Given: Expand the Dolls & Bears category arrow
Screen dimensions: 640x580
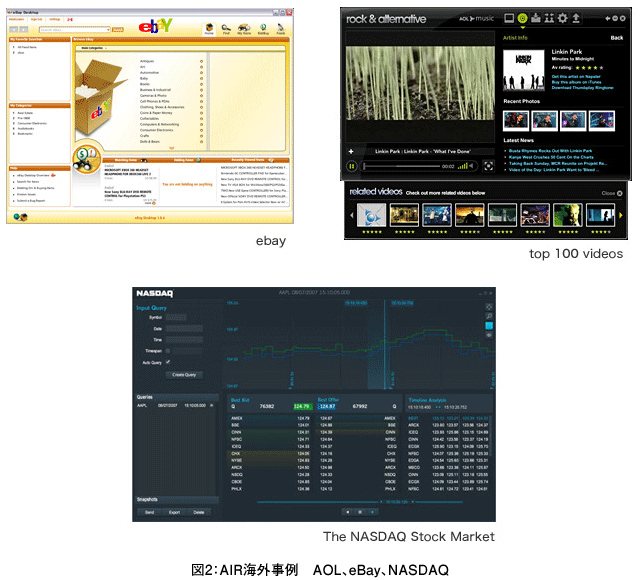Looking at the screenshot, I should [x=201, y=142].
